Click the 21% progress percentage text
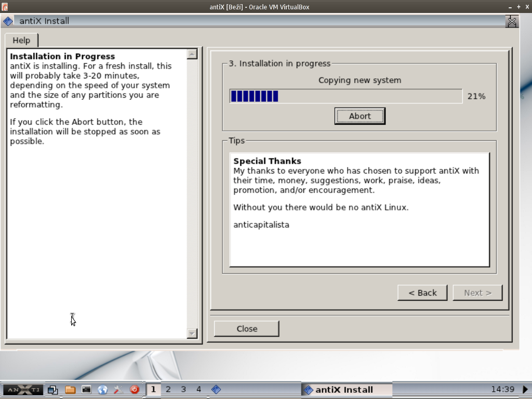532x399 pixels. tap(476, 96)
